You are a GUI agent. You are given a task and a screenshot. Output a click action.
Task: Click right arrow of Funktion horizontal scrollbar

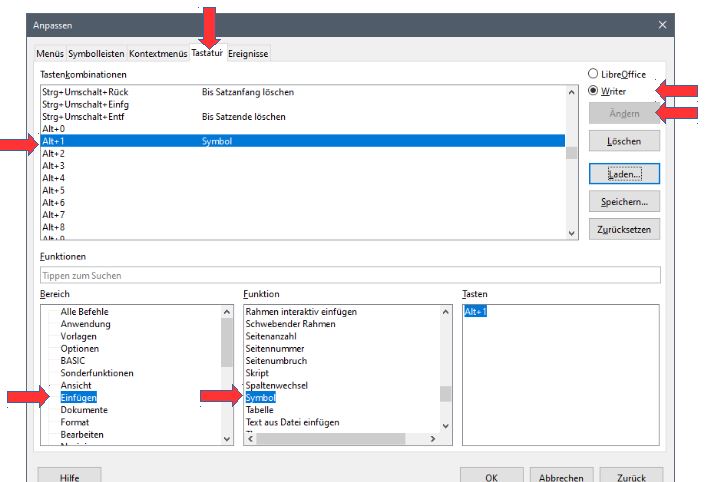coord(433,439)
